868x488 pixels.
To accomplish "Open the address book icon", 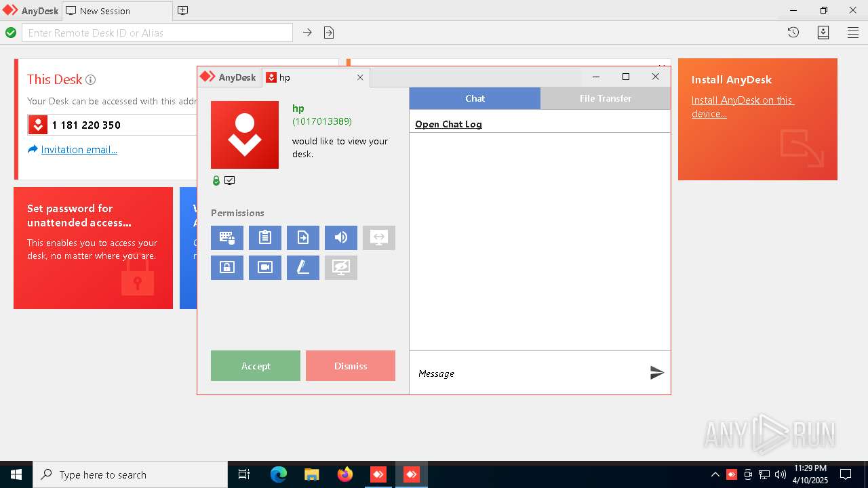I will pyautogui.click(x=823, y=33).
